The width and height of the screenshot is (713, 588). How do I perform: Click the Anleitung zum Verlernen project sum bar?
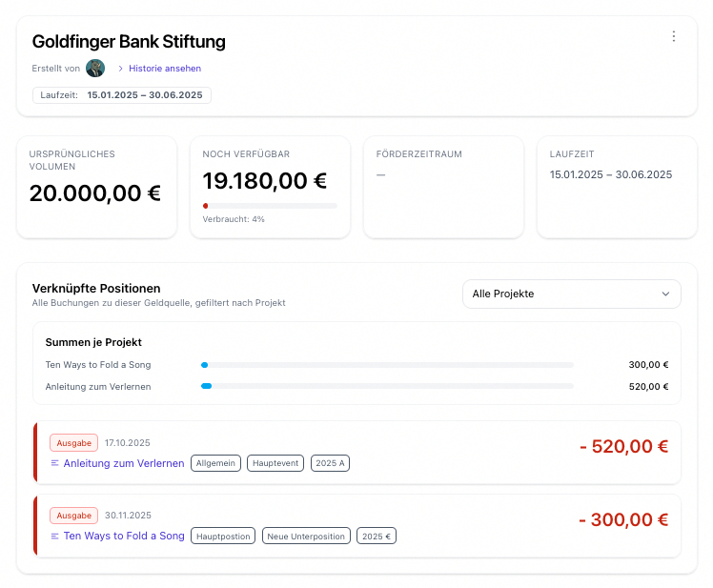click(x=387, y=386)
